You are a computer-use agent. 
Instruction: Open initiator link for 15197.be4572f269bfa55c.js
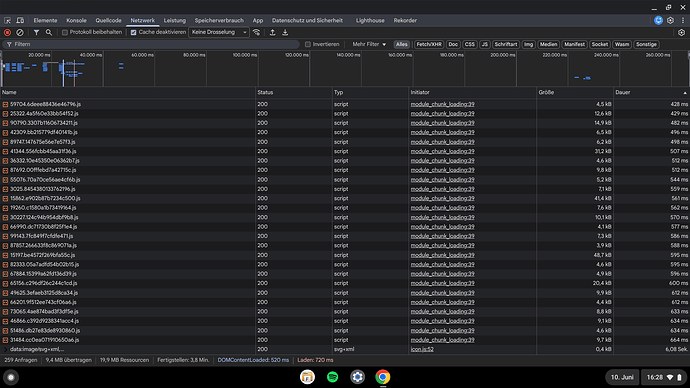(442, 255)
